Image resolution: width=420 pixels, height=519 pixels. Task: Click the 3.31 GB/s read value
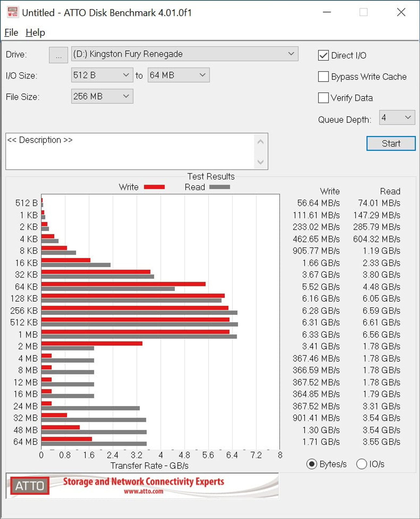pos(381,406)
